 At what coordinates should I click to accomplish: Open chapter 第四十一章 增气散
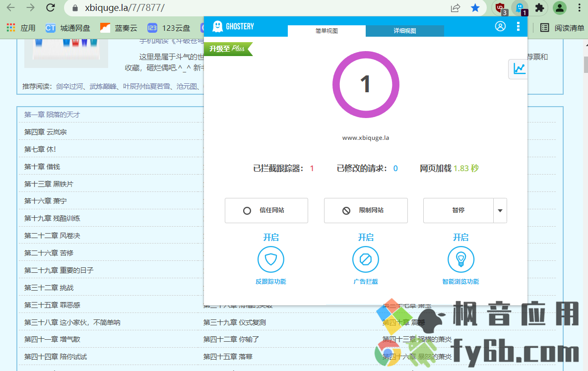click(x=52, y=340)
